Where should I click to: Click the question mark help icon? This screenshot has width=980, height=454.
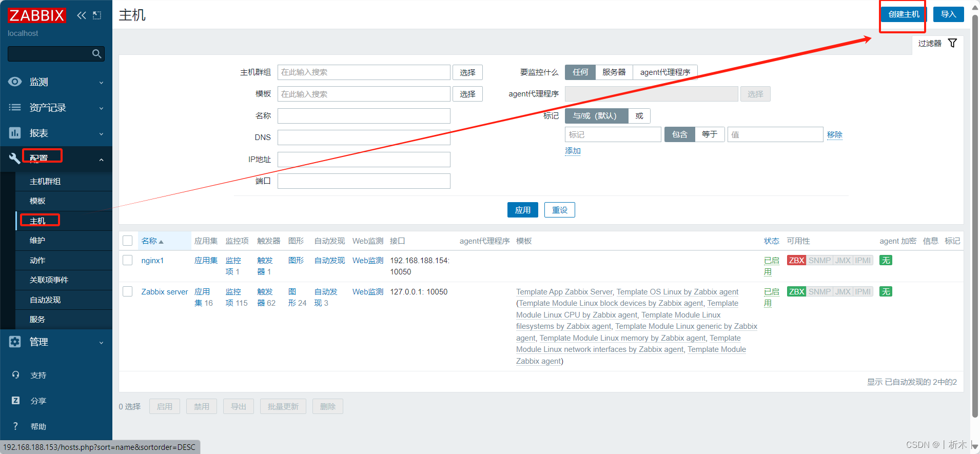click(15, 426)
